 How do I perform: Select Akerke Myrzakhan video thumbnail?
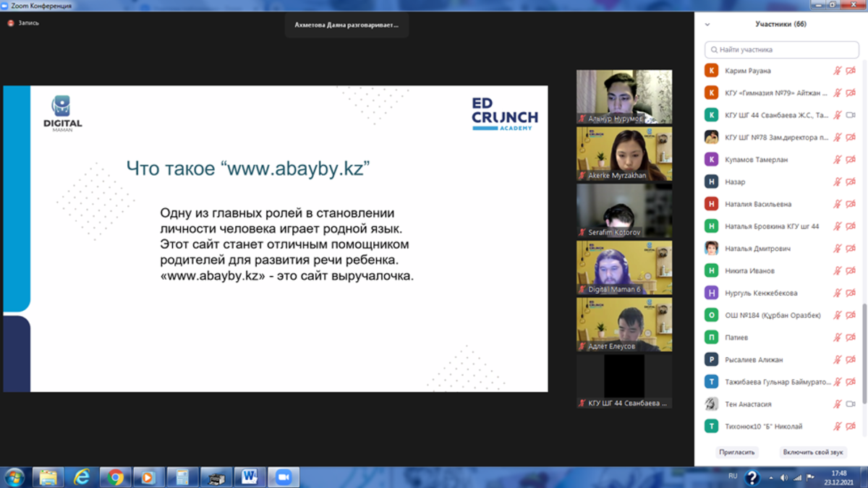(x=624, y=154)
